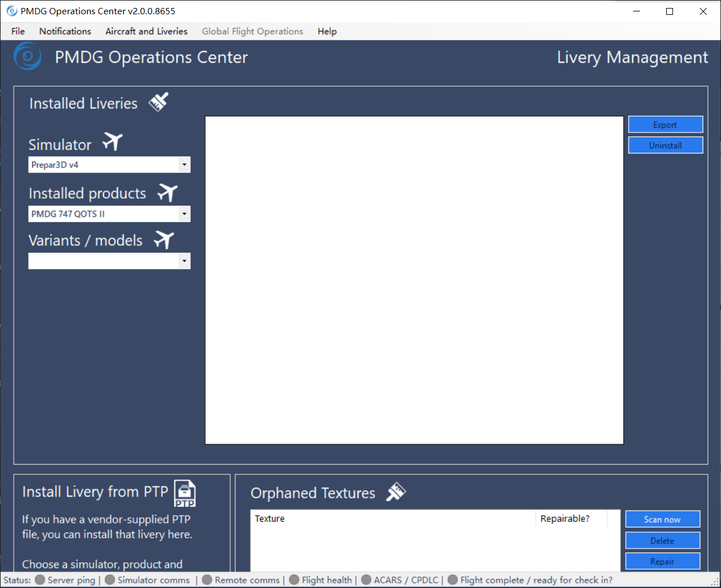Image resolution: width=721 pixels, height=588 pixels.
Task: Open the Installed products dropdown showing PMDG 747
Action: point(109,214)
